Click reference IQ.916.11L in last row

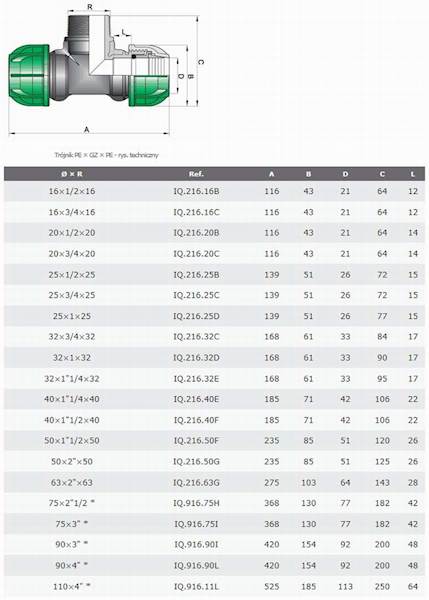point(196,586)
